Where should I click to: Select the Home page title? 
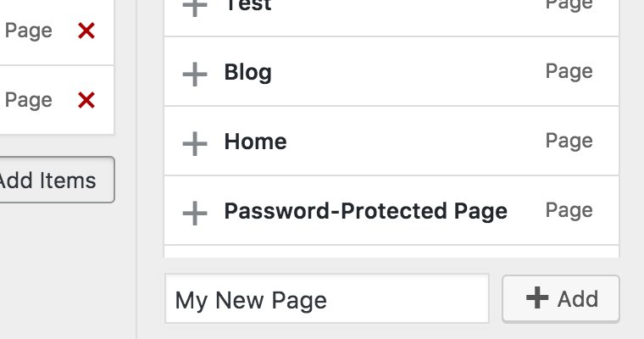coord(255,142)
